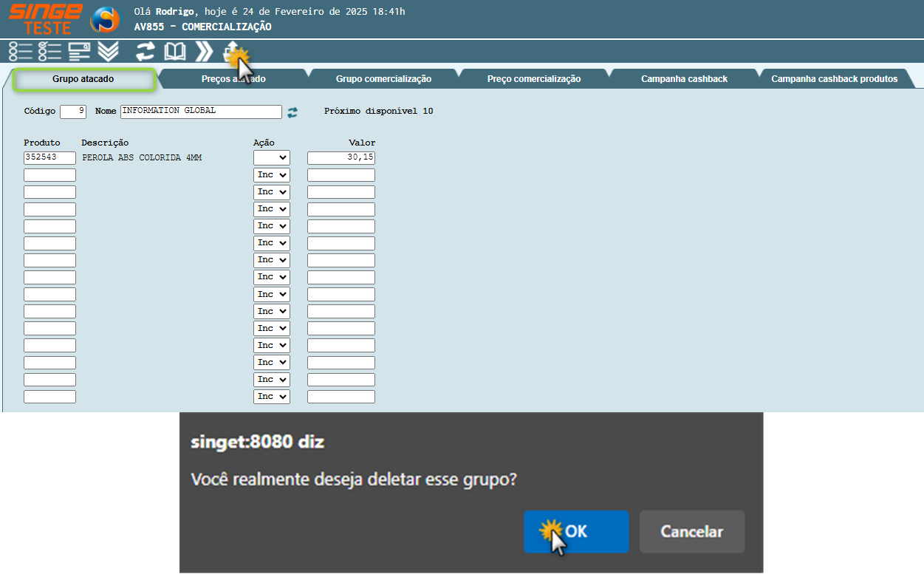The height and width of the screenshot is (577, 924).
Task: Select the Preço comercialização tab
Action: (x=534, y=79)
